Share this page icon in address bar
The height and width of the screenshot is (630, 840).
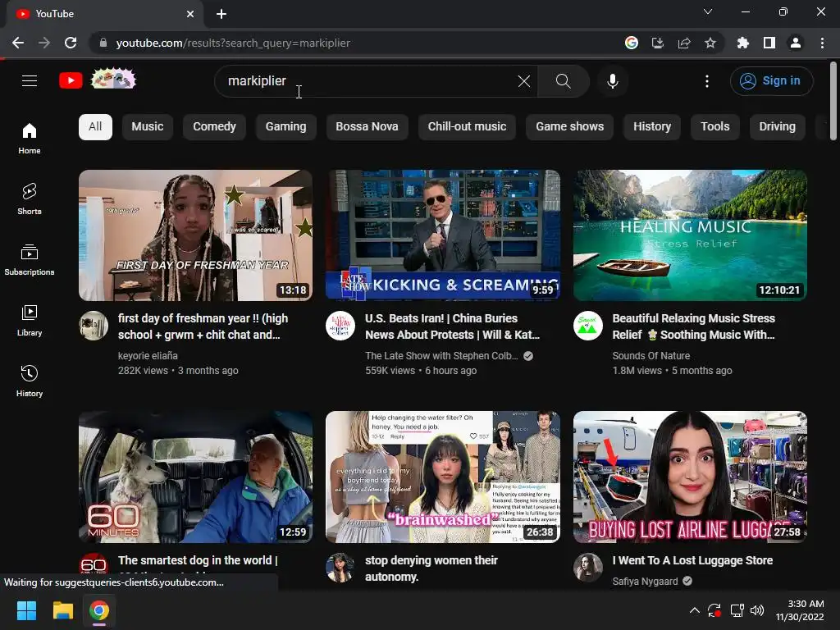(684, 43)
